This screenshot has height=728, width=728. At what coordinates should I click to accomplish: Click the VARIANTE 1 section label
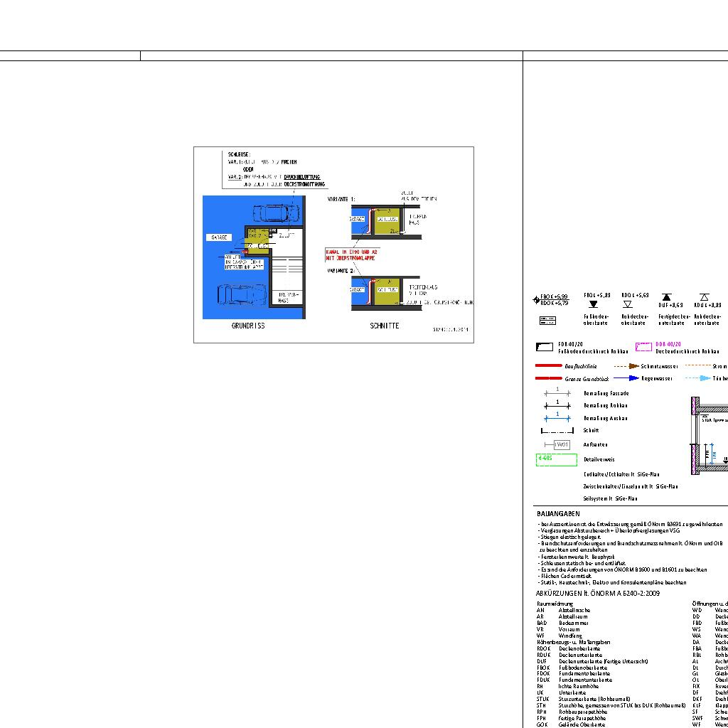coord(341,200)
